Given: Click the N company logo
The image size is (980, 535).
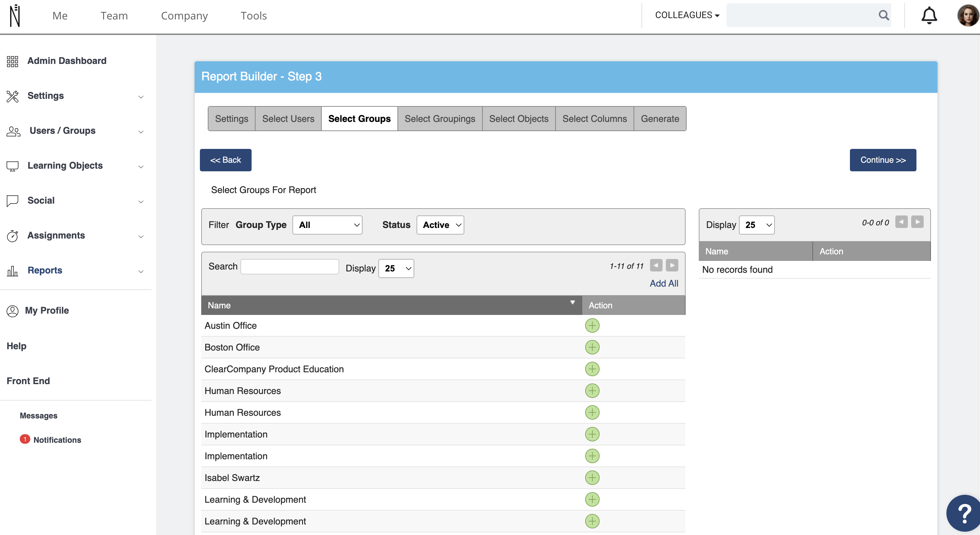Looking at the screenshot, I should 15,15.
